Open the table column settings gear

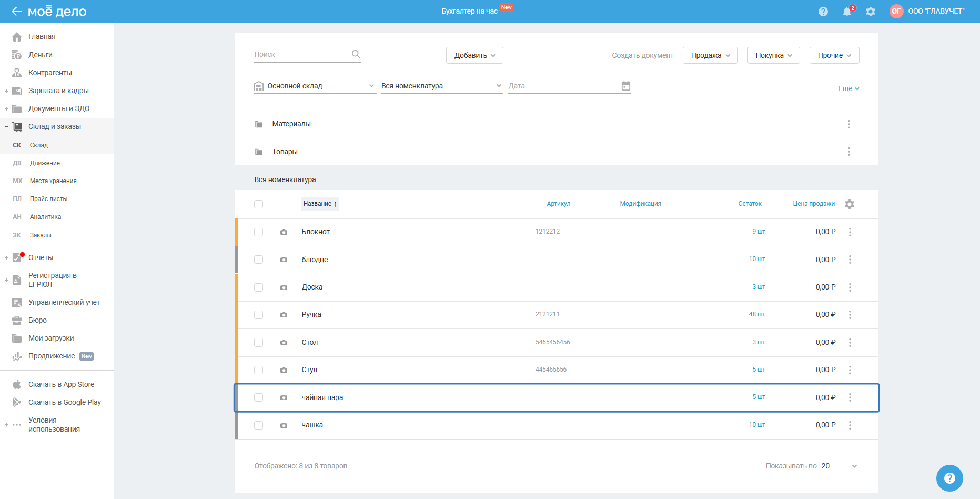click(x=850, y=204)
